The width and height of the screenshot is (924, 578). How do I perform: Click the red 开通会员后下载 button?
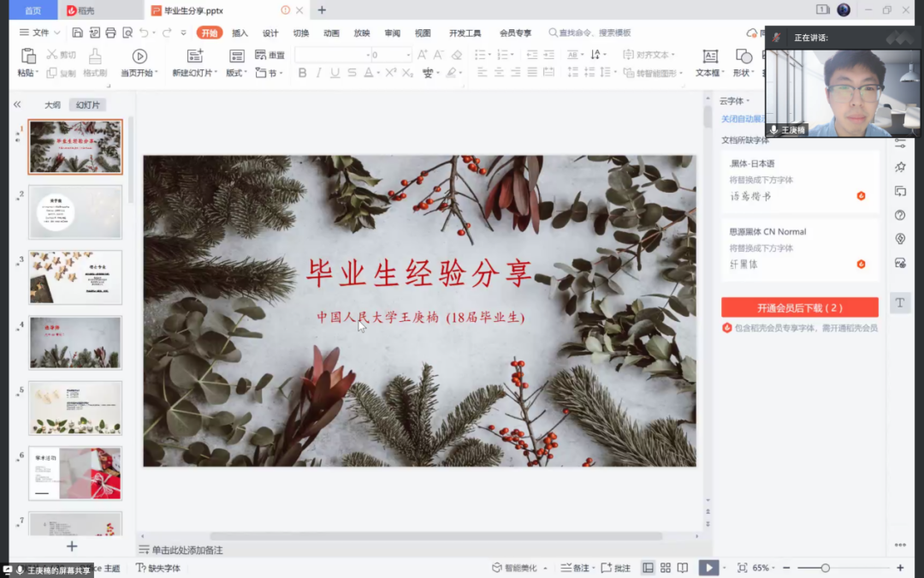point(799,307)
